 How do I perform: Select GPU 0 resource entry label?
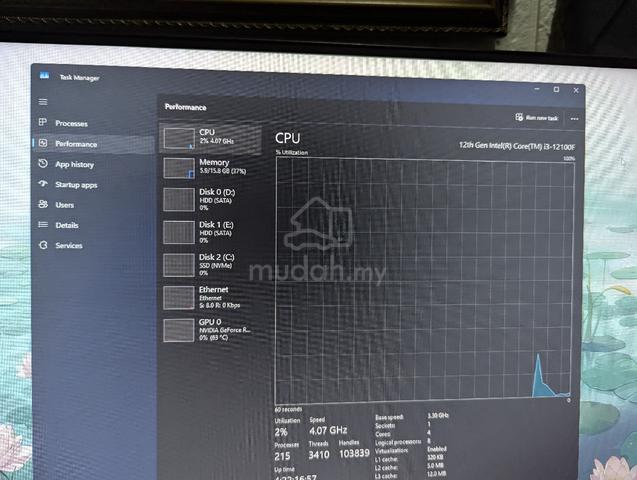(x=210, y=322)
